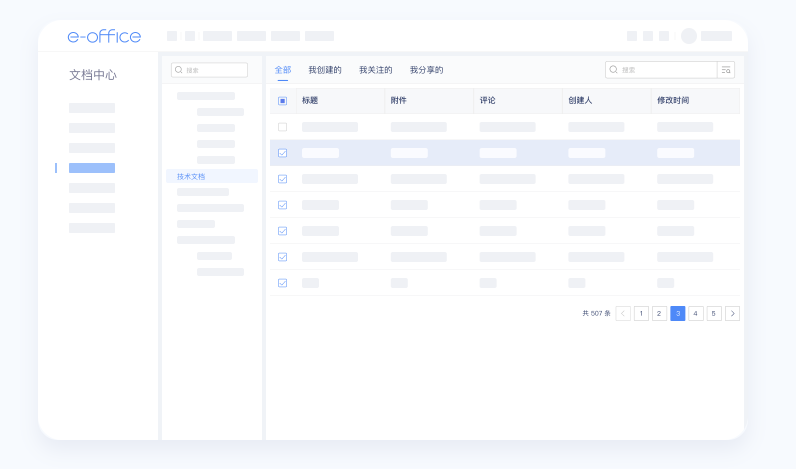The image size is (796, 469).
Task: Click the advanced search filter icon
Action: pyautogui.click(x=726, y=70)
